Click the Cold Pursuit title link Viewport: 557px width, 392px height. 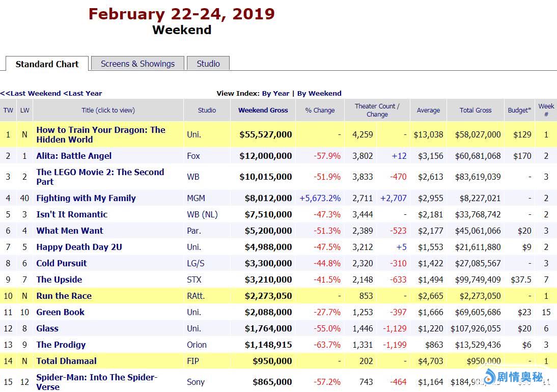(62, 263)
